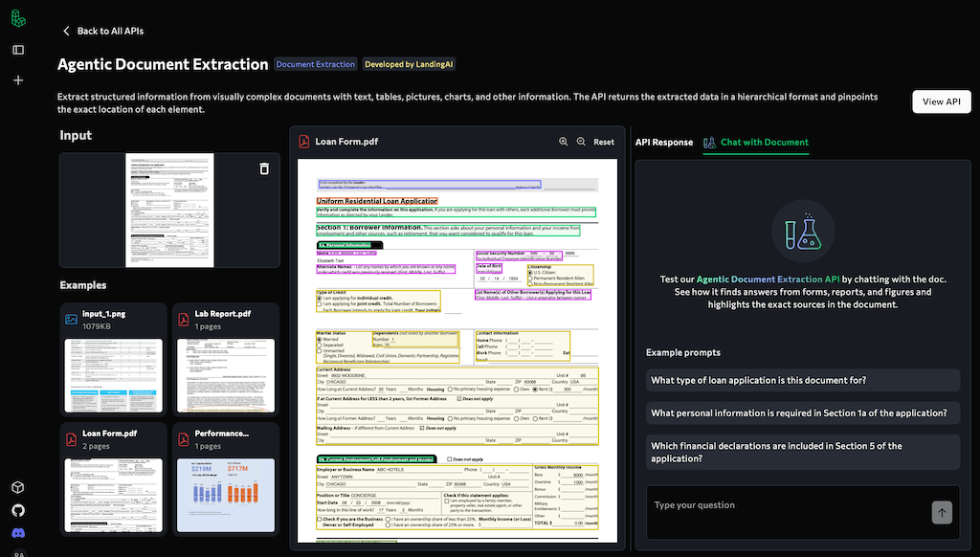
Task: Click the send arrow button
Action: tap(942, 513)
